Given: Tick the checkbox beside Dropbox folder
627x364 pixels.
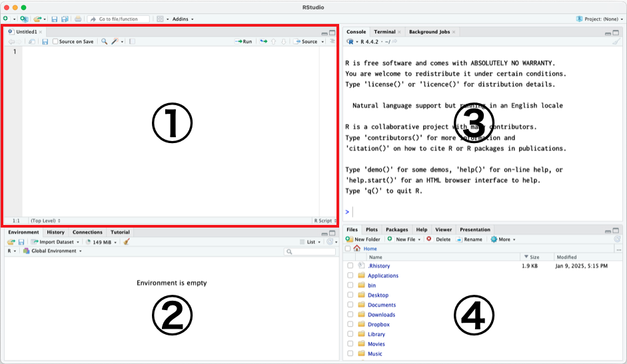Looking at the screenshot, I should point(350,325).
